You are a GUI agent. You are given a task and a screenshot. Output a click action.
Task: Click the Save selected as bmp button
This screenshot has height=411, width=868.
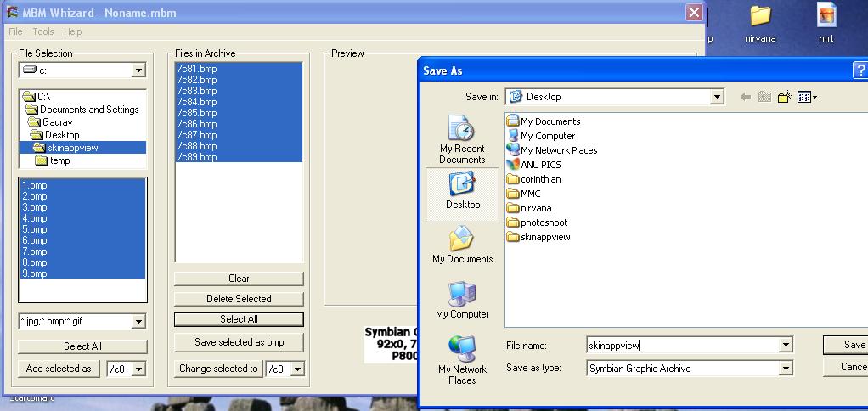[239, 342]
